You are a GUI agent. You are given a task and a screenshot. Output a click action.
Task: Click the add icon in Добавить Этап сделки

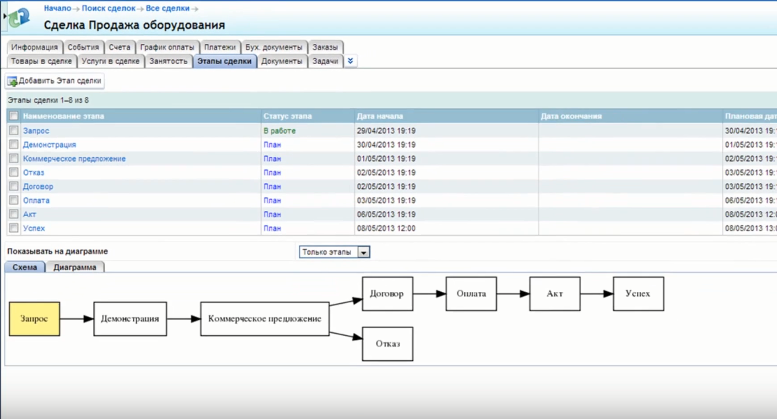click(12, 81)
